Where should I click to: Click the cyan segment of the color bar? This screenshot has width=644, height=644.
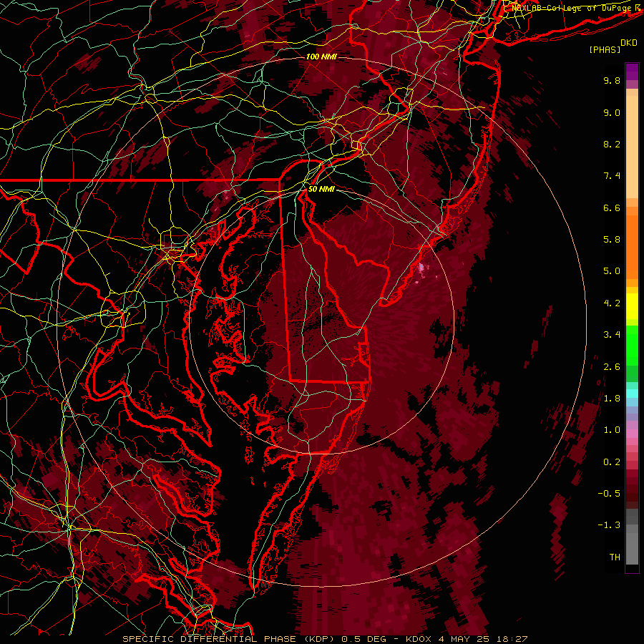coord(632,394)
